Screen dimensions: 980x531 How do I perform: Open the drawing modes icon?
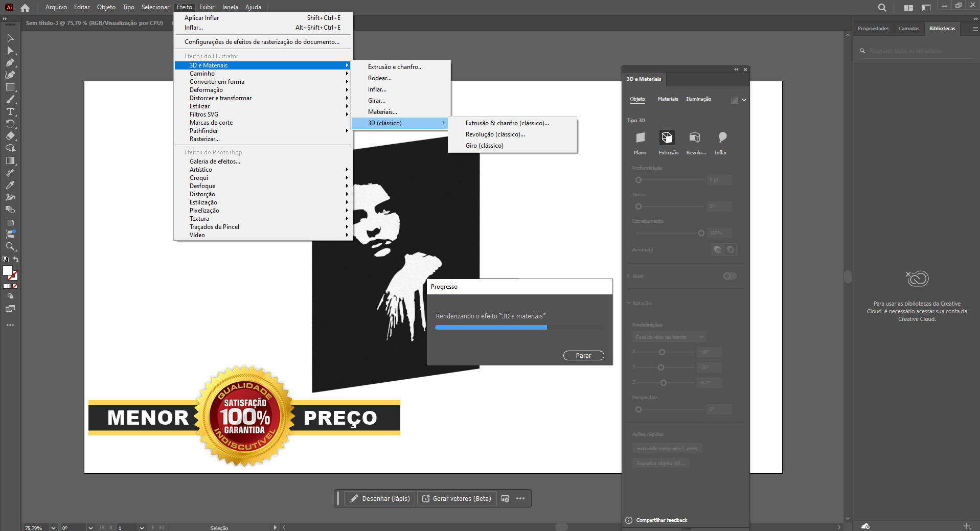point(10,296)
